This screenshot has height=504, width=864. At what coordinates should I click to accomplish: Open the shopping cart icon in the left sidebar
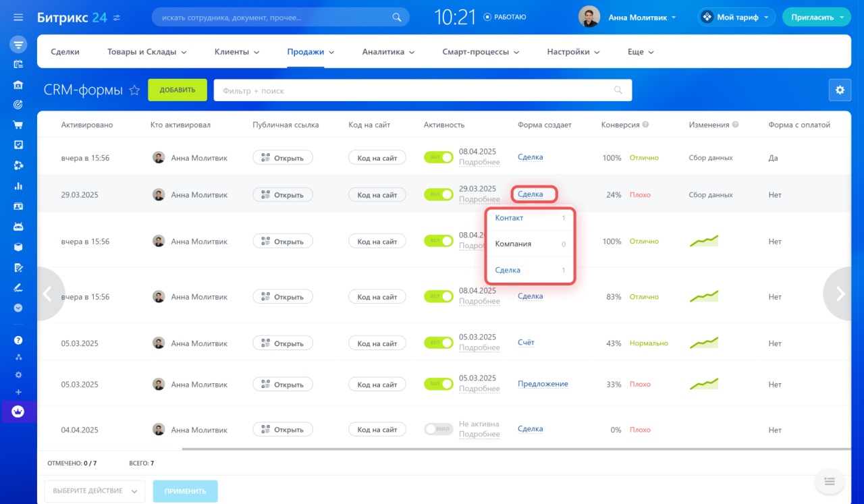[x=18, y=125]
